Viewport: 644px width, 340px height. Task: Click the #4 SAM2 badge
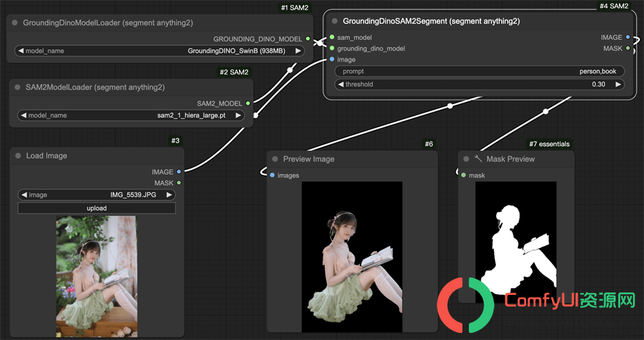coord(614,6)
